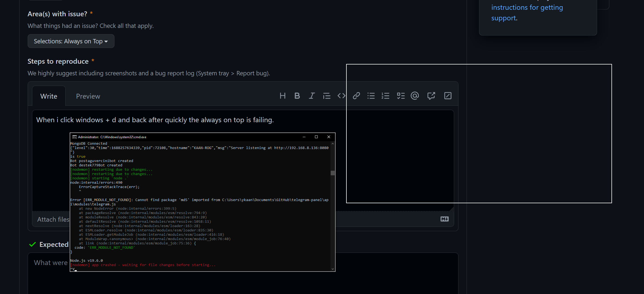Insert a hyperlink

click(356, 95)
